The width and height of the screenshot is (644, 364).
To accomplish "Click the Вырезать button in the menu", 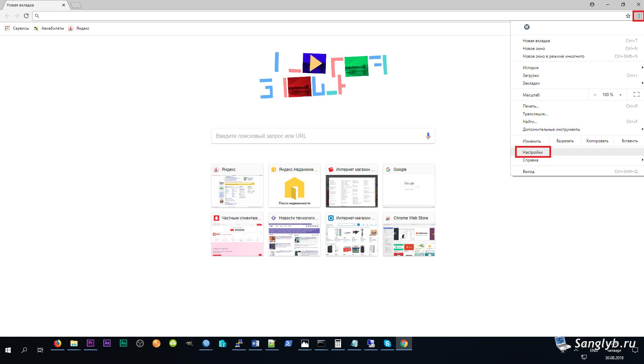I will click(x=565, y=141).
